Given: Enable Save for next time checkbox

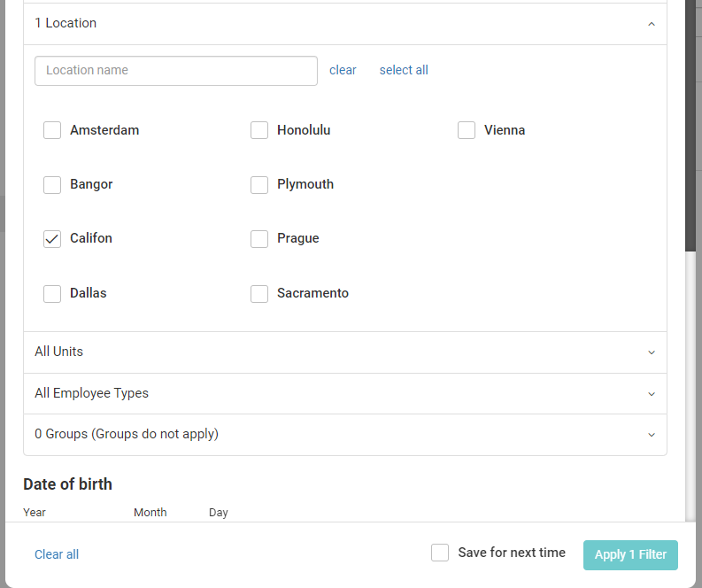Looking at the screenshot, I should coord(440,553).
